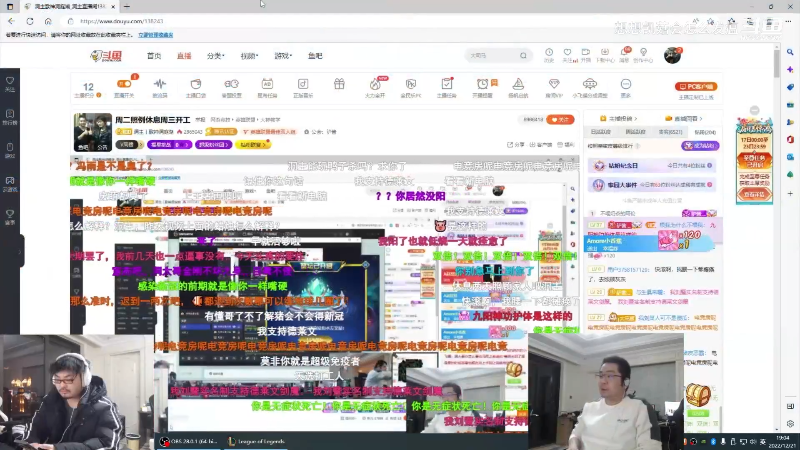Viewport: 800px width, 450px height.
Task: Open the creator center lightbulb icon
Action: click(643, 55)
